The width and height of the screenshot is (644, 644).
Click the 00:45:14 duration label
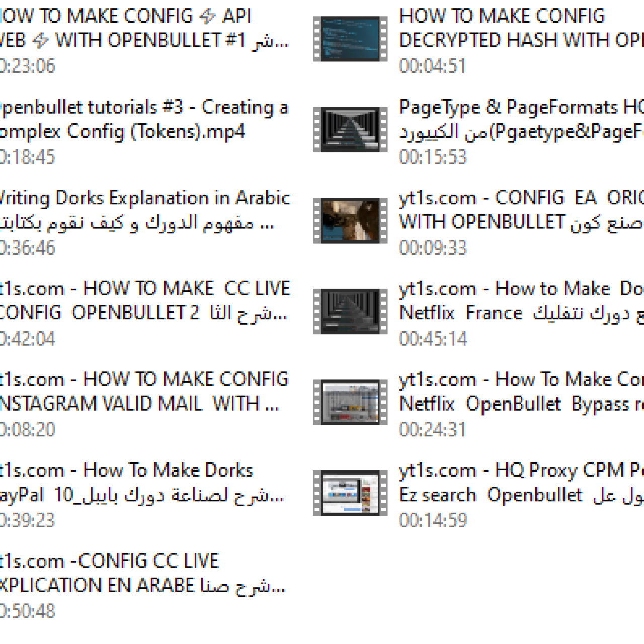[x=433, y=339]
